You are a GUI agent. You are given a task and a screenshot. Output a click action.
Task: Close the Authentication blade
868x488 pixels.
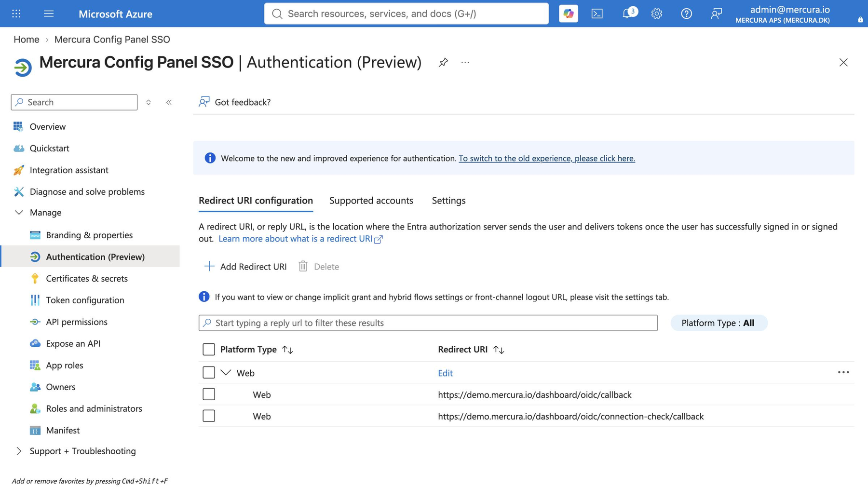(x=843, y=62)
